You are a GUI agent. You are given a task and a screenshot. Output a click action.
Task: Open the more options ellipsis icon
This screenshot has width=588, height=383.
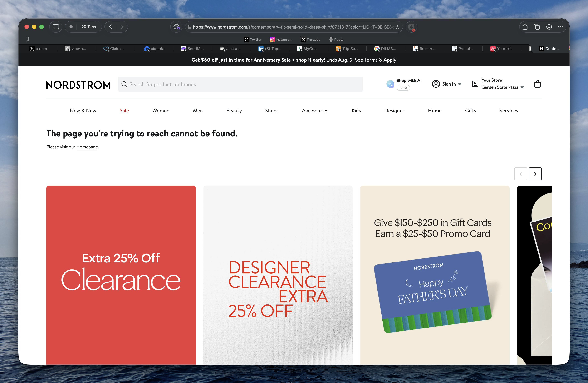point(561,27)
